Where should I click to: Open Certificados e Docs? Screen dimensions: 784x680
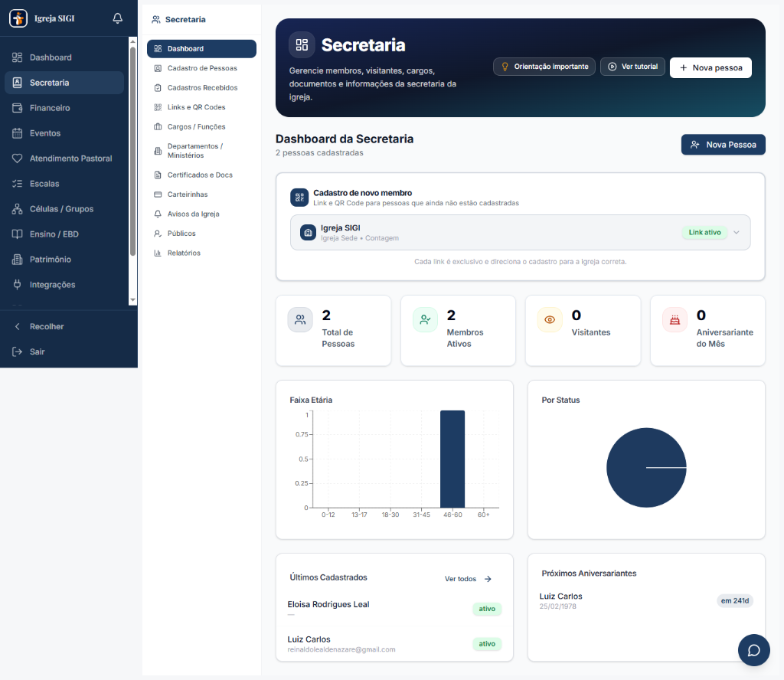click(x=201, y=175)
